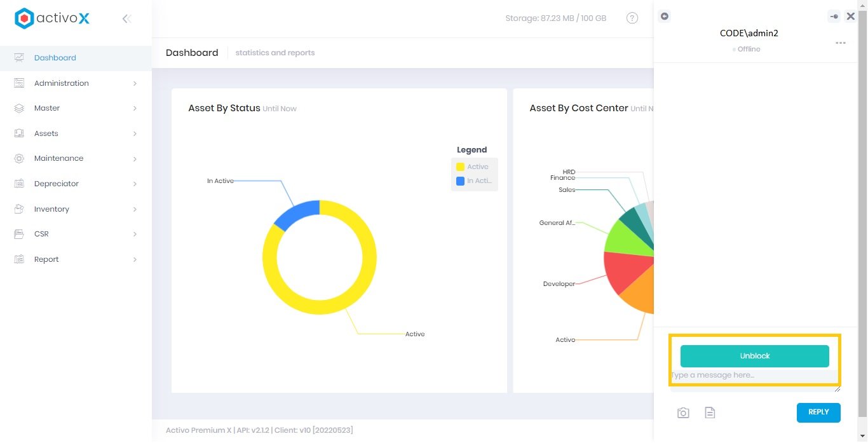This screenshot has width=868, height=443.
Task: Click the activoX logo
Action: click(52, 18)
